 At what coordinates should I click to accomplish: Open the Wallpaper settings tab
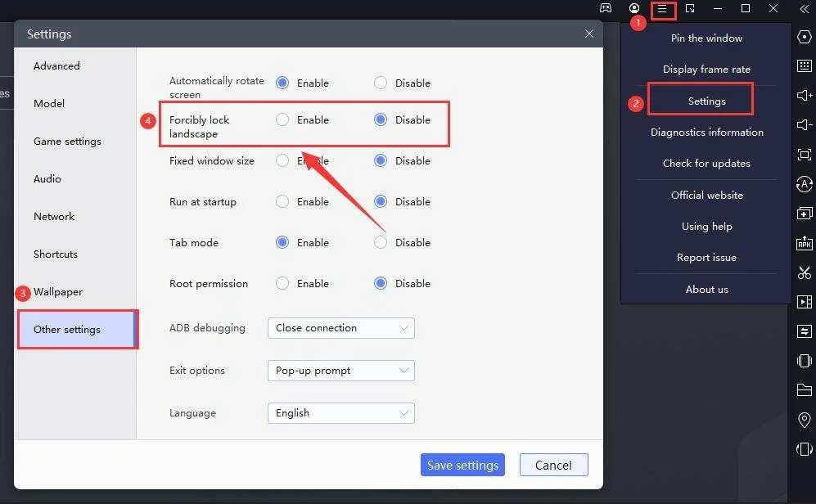click(x=58, y=292)
